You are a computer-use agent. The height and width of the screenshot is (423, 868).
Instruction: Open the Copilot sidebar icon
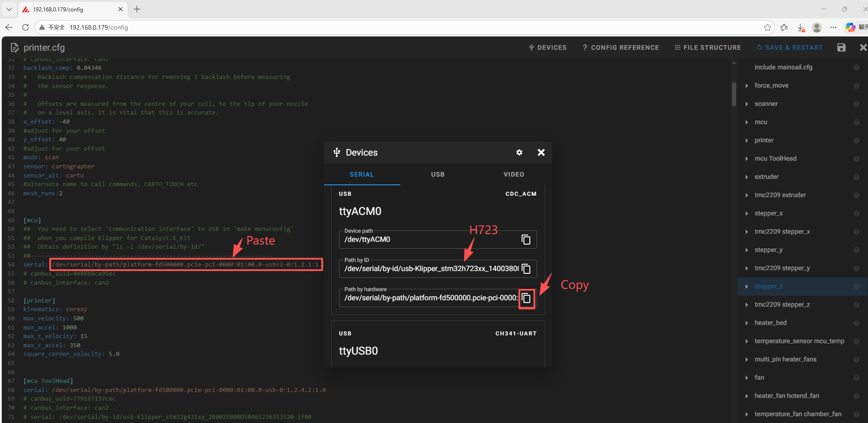(850, 27)
